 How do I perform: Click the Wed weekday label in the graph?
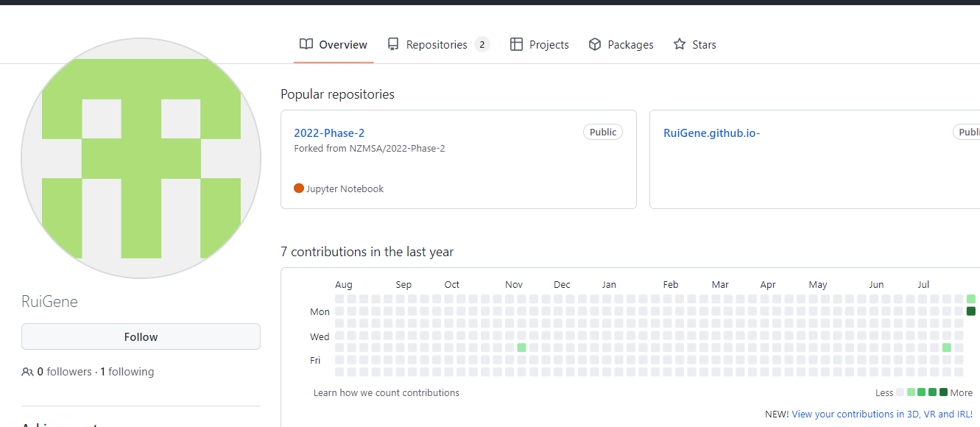[320, 336]
